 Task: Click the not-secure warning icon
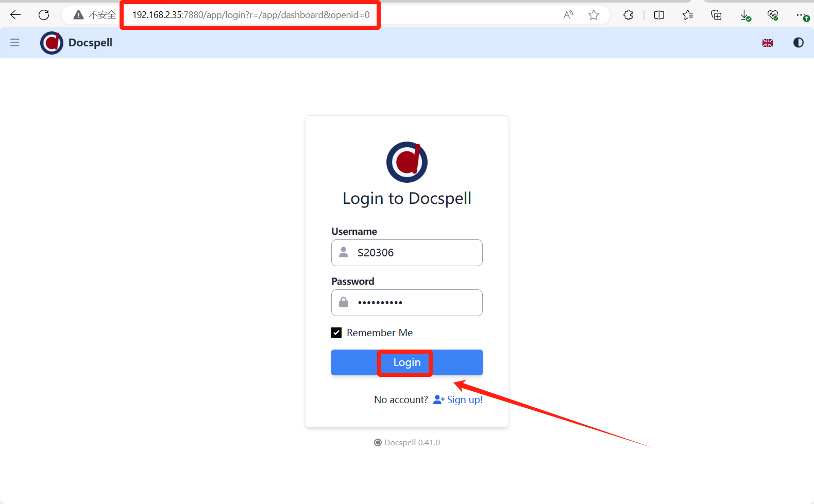[78, 15]
